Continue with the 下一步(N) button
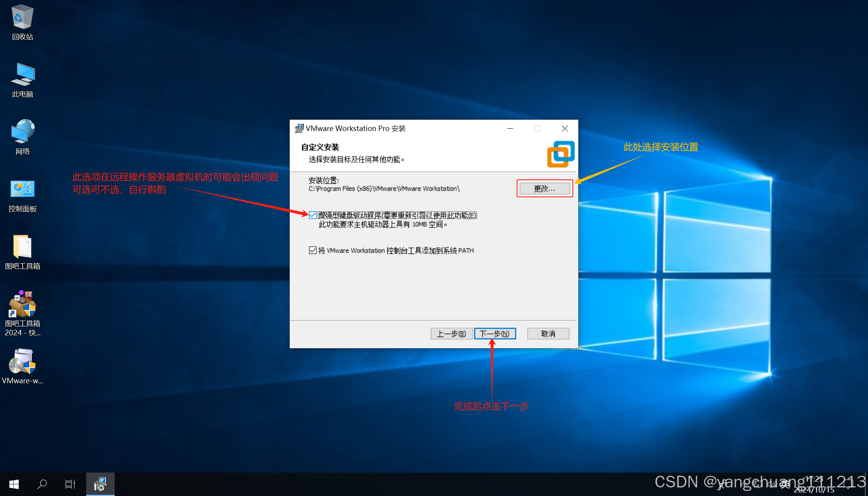The width and height of the screenshot is (868, 496). [x=495, y=334]
